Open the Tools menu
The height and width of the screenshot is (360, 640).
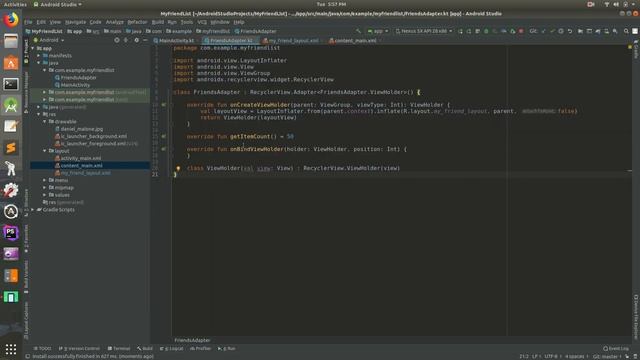tap(187, 22)
